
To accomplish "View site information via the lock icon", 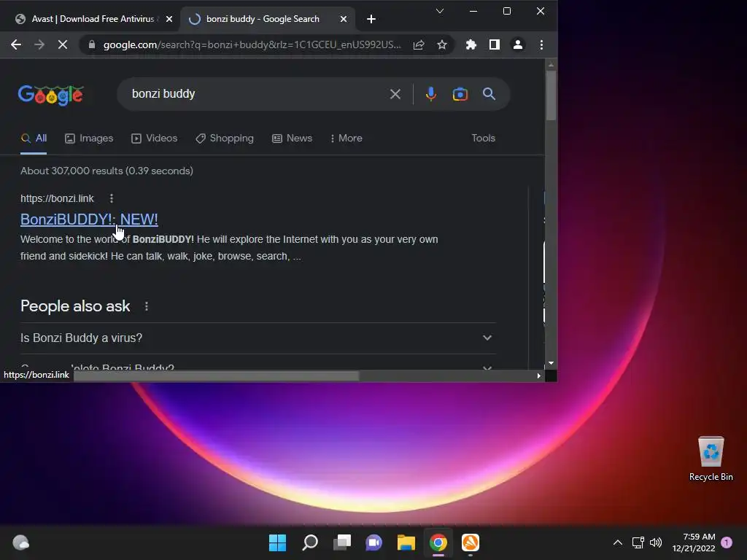I will point(92,44).
